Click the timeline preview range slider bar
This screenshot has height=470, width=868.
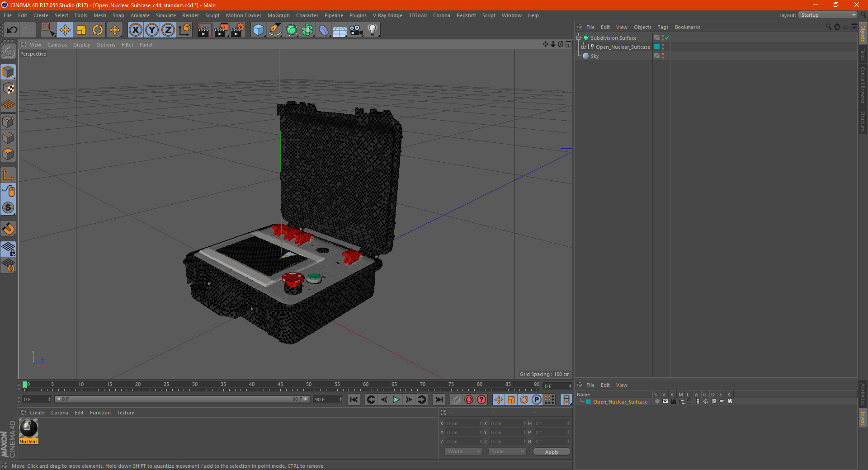[x=182, y=399]
